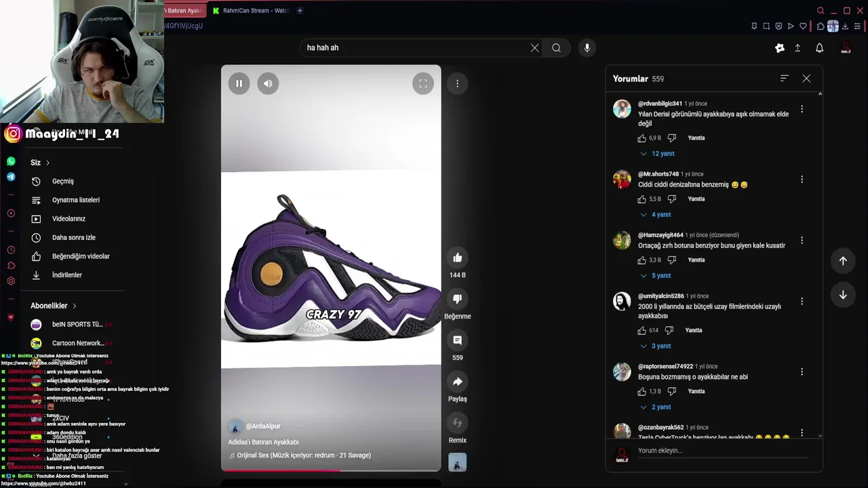Open Videolarınız in the sidebar
Image resolution: width=868 pixels, height=488 pixels.
68,219
